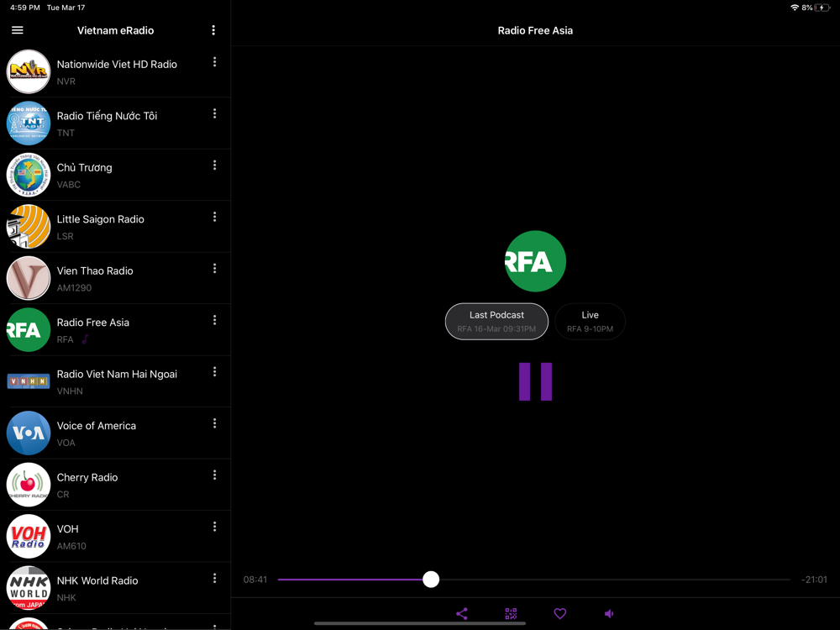The image size is (840, 630).
Task: Open options for Nationwide Viet HD Radio
Action: (x=215, y=62)
